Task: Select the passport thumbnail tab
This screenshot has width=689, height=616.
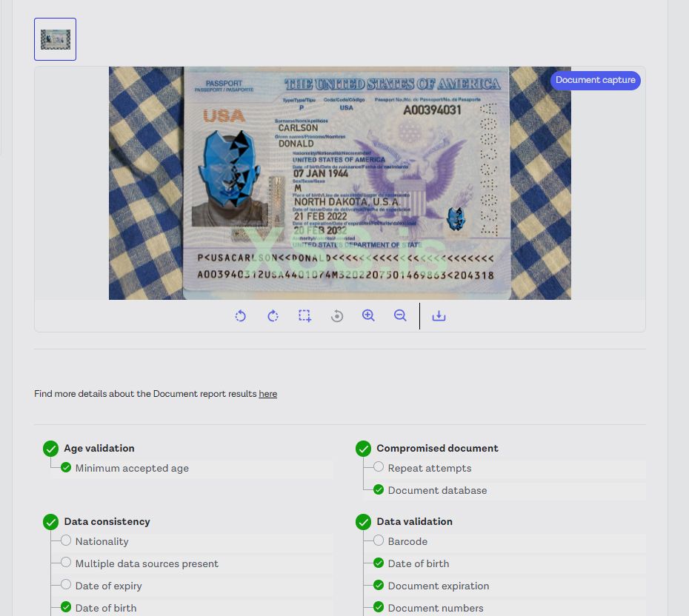Action: pos(55,38)
